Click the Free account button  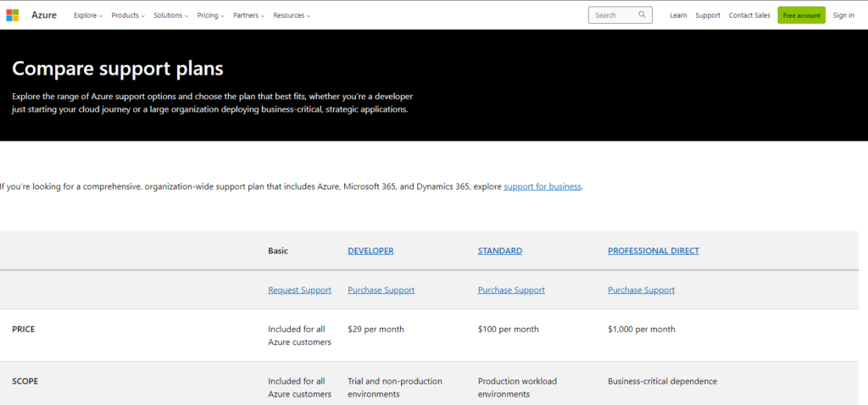801,15
